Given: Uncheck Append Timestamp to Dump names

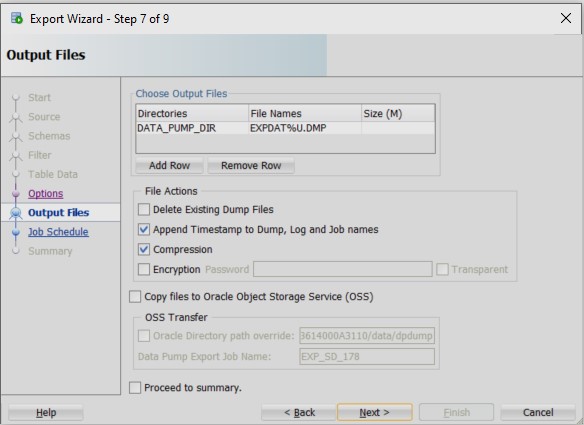Looking at the screenshot, I should click(144, 229).
